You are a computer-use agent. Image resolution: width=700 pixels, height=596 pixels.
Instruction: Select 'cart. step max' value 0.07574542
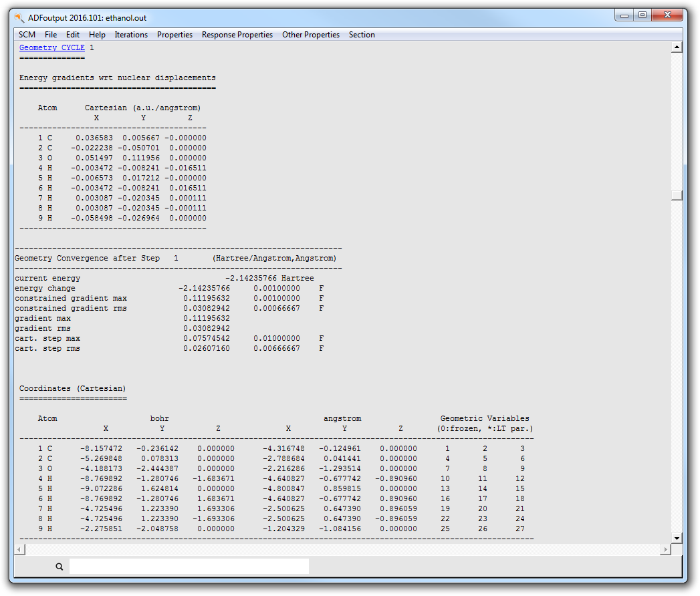click(x=207, y=339)
